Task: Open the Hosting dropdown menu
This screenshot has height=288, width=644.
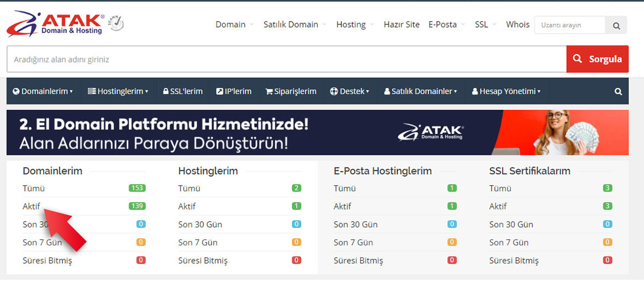Action: (355, 24)
